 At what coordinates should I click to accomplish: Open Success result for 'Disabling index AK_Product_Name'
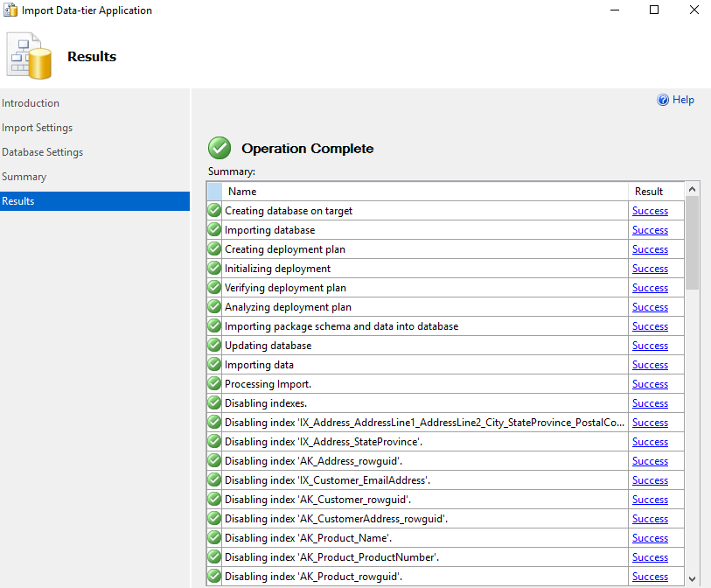(650, 538)
